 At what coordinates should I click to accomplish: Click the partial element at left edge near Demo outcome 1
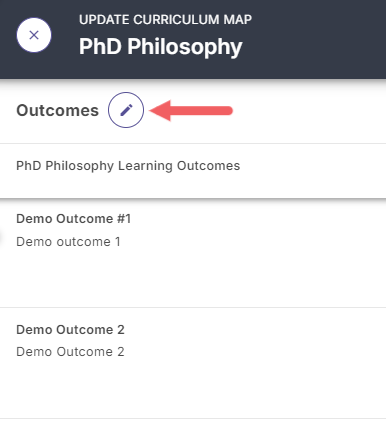[x=1, y=238]
